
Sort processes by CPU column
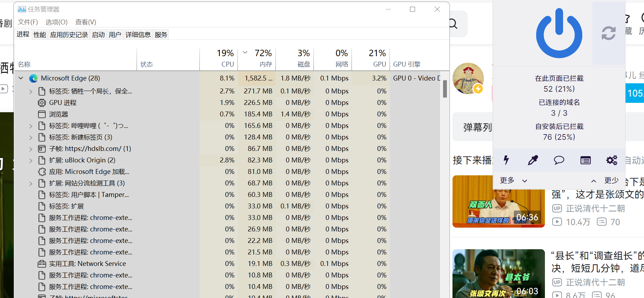(219, 59)
